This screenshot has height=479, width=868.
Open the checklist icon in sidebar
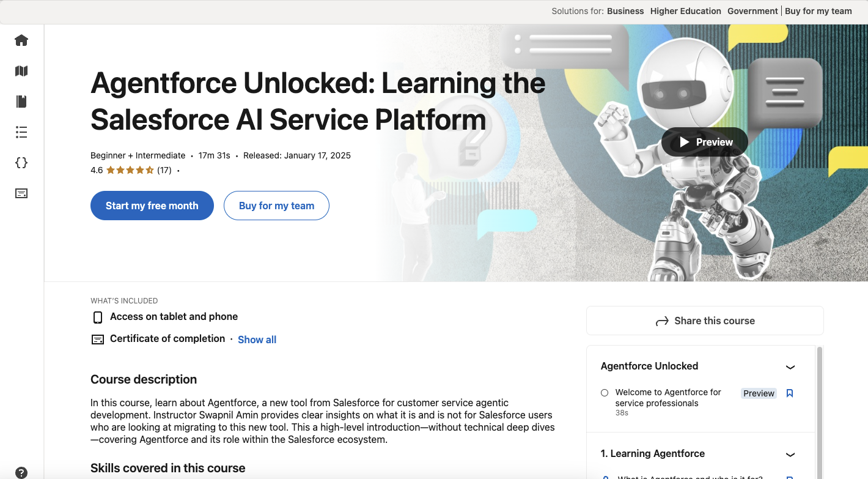pos(21,132)
